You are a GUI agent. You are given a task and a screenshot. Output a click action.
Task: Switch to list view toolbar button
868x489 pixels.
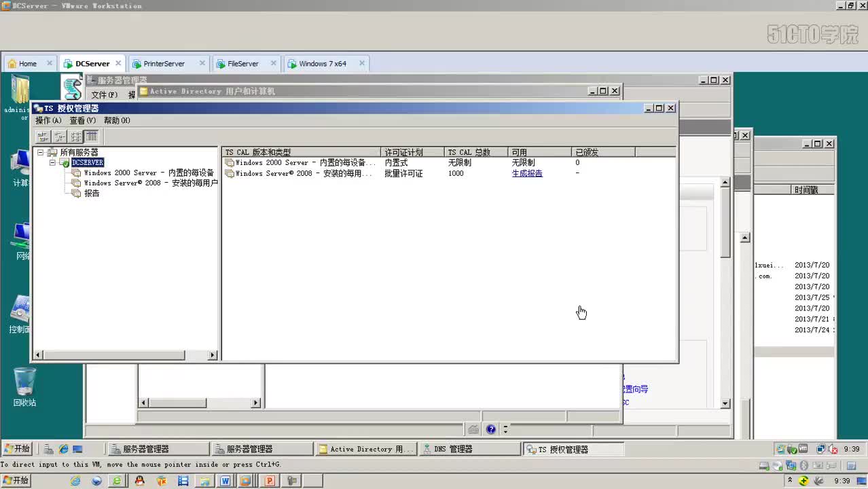pyautogui.click(x=75, y=137)
